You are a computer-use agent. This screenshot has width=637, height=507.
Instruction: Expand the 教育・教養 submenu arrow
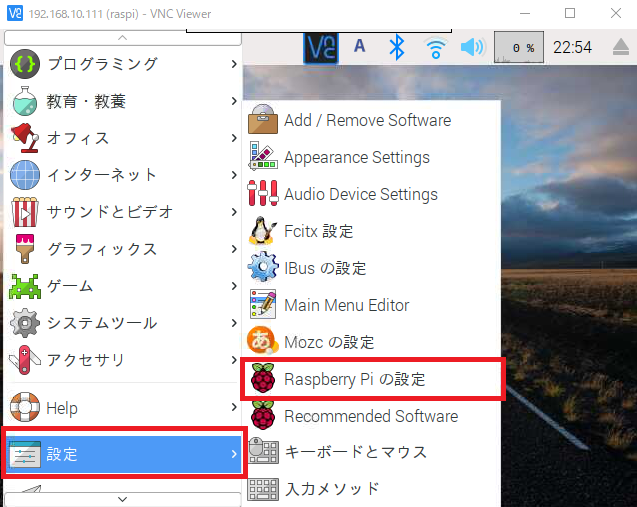point(234,101)
